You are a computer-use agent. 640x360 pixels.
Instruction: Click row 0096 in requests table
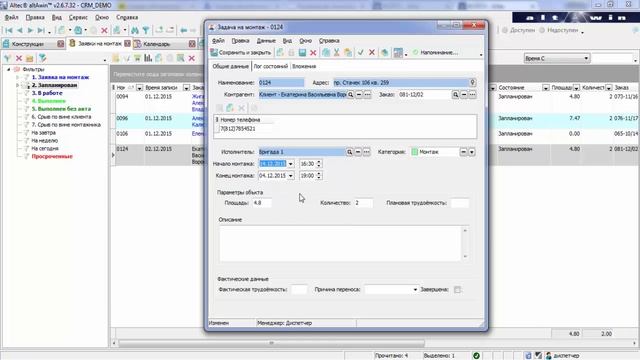tap(373, 122)
